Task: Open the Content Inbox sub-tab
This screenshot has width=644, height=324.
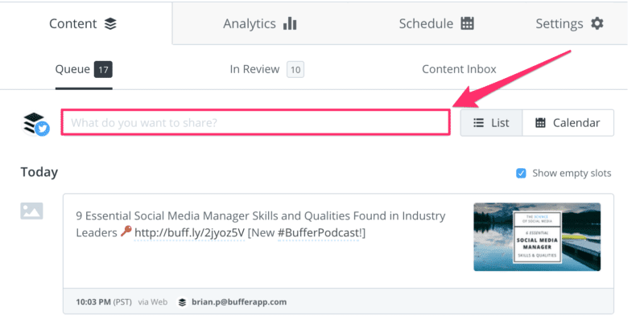Action: (x=459, y=69)
